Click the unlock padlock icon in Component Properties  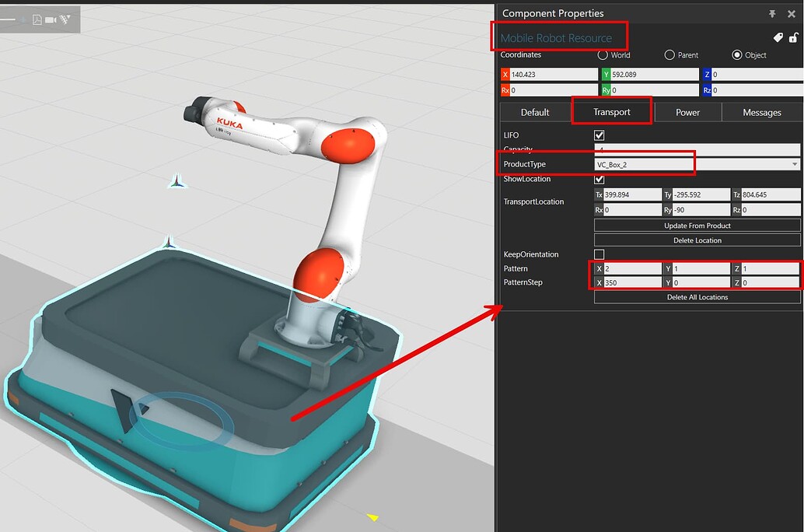click(794, 37)
